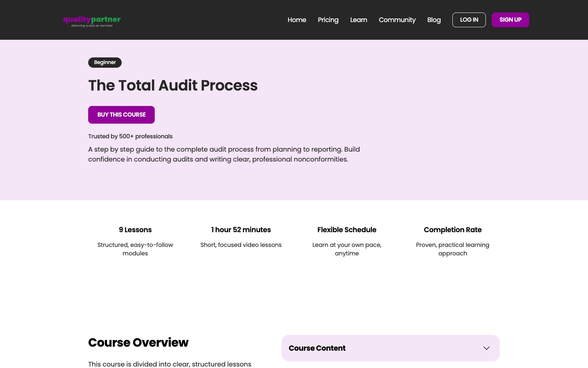Click the Beginner level badge
This screenshot has height=368, width=588.
(x=105, y=63)
